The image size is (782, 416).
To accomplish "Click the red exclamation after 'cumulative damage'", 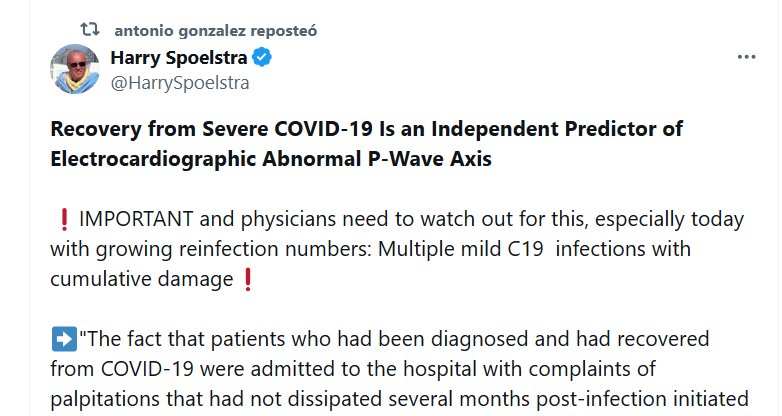I will click(248, 277).
